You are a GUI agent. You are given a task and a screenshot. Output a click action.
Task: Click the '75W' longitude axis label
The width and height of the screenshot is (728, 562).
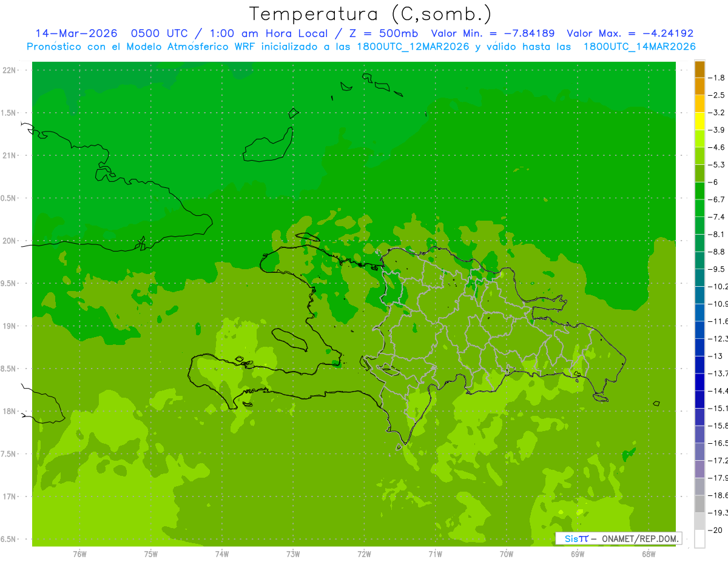pyautogui.click(x=151, y=554)
